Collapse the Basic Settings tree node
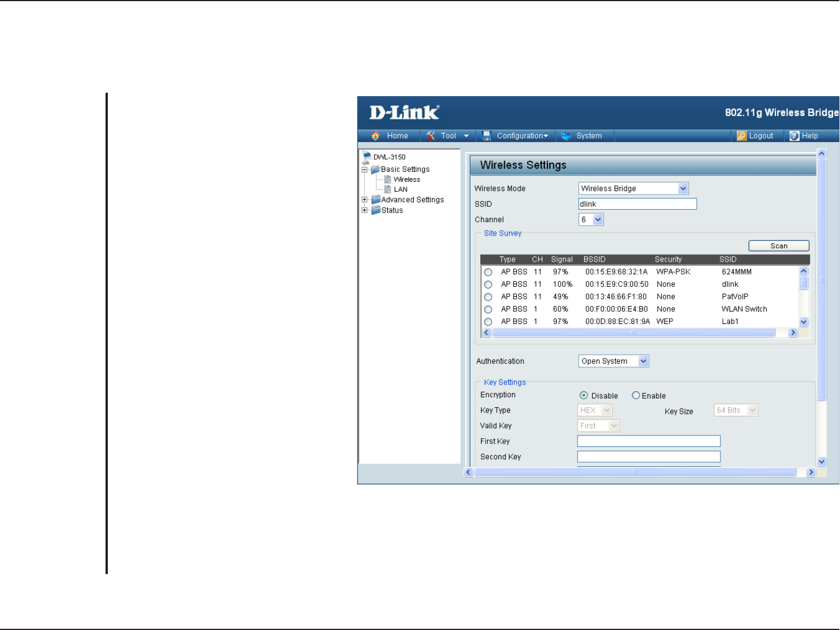Screen dimensions: 840x630 click(x=365, y=170)
